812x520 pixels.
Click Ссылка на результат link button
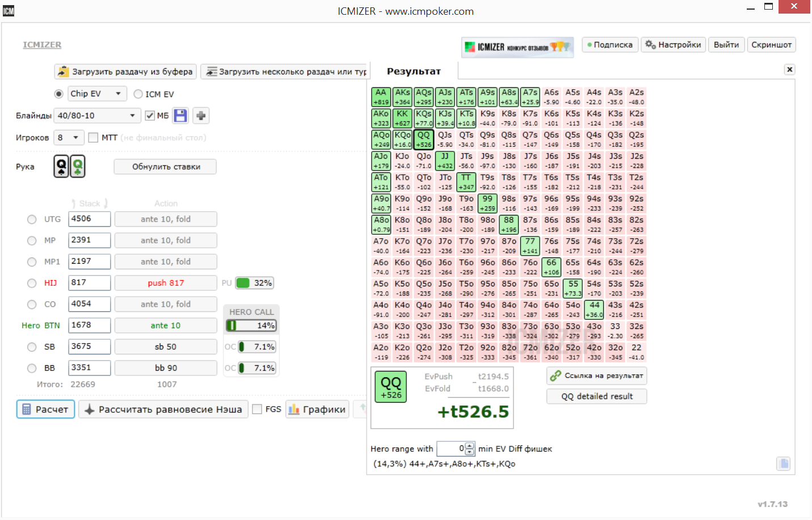coord(597,375)
